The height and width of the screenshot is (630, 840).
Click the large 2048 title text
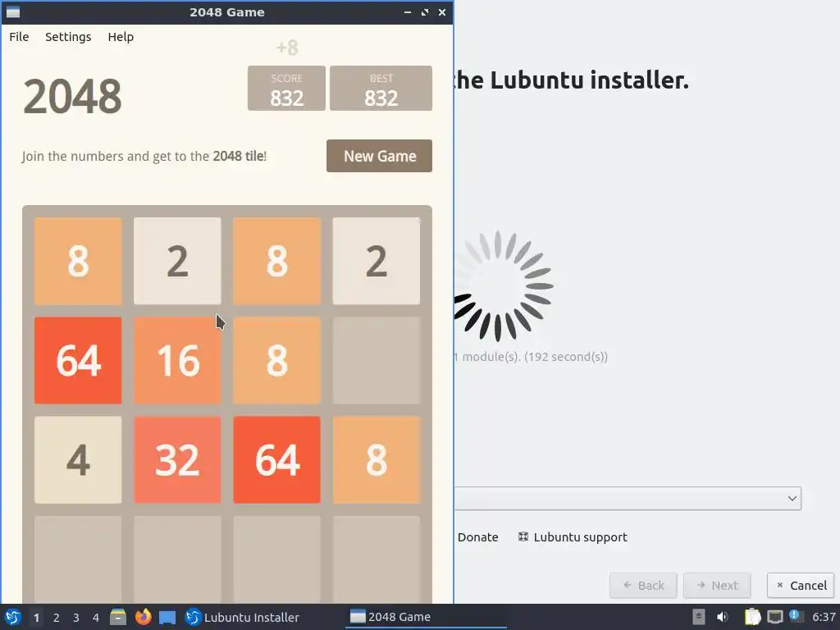point(72,97)
